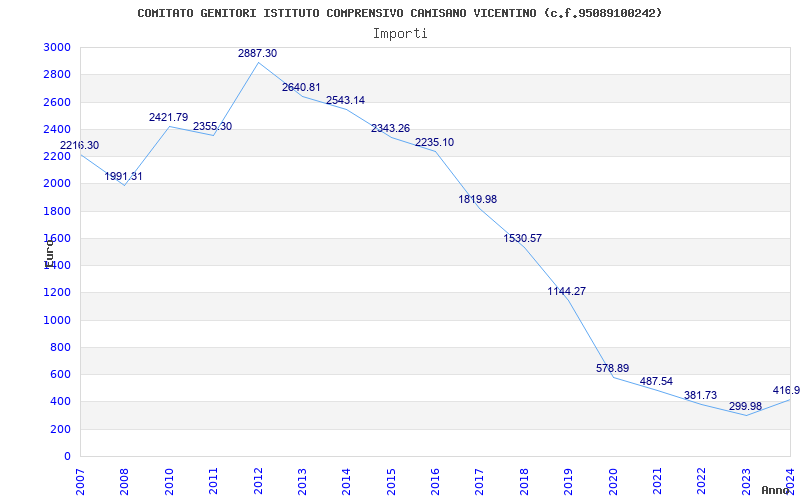Select the 2235.10 data label
The height and width of the screenshot is (500, 800).
pos(434,142)
